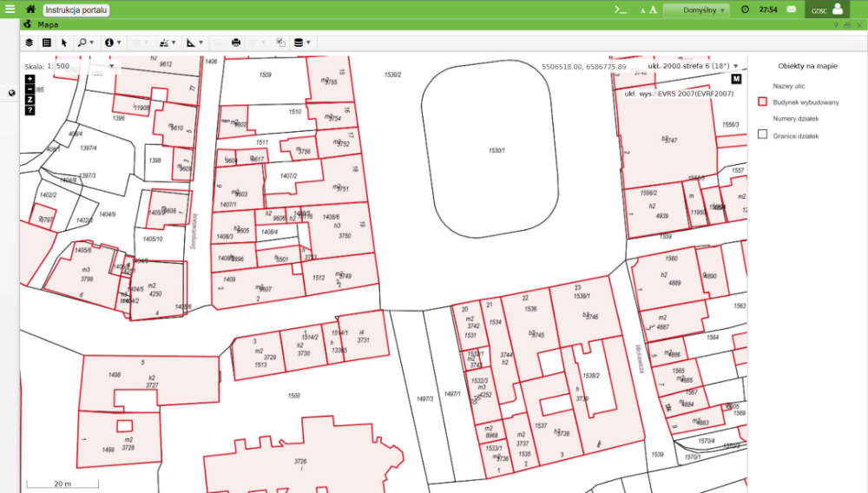
Task: Open the table list tool in toolbar
Action: pos(47,42)
